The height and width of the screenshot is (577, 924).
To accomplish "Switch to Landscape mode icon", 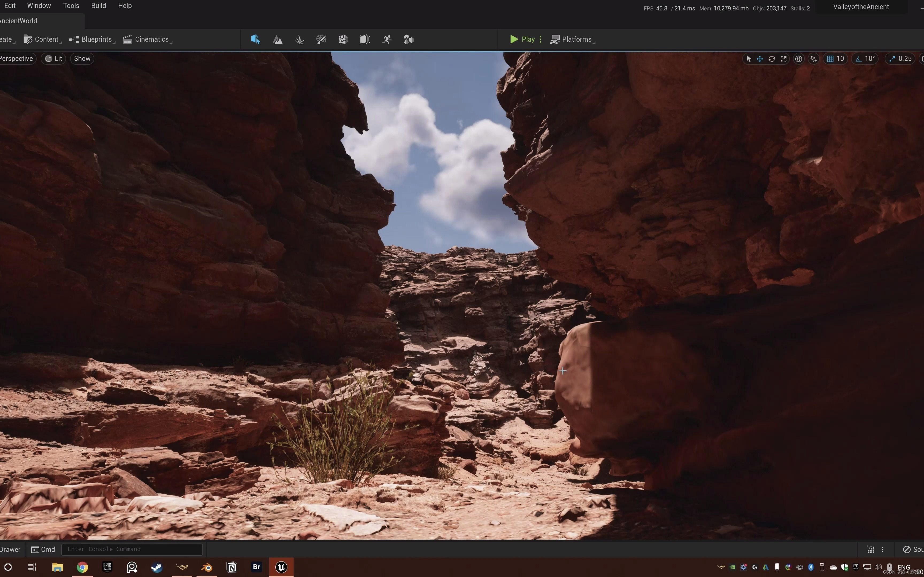I will coord(278,39).
